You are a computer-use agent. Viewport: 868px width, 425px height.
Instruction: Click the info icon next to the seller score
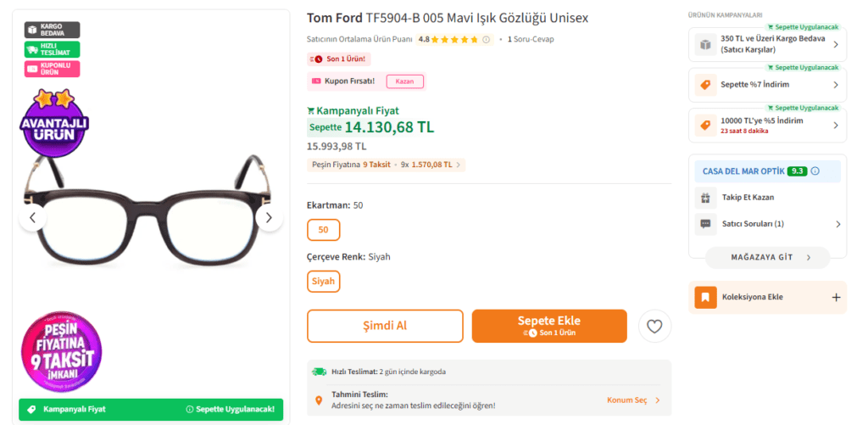[815, 171]
